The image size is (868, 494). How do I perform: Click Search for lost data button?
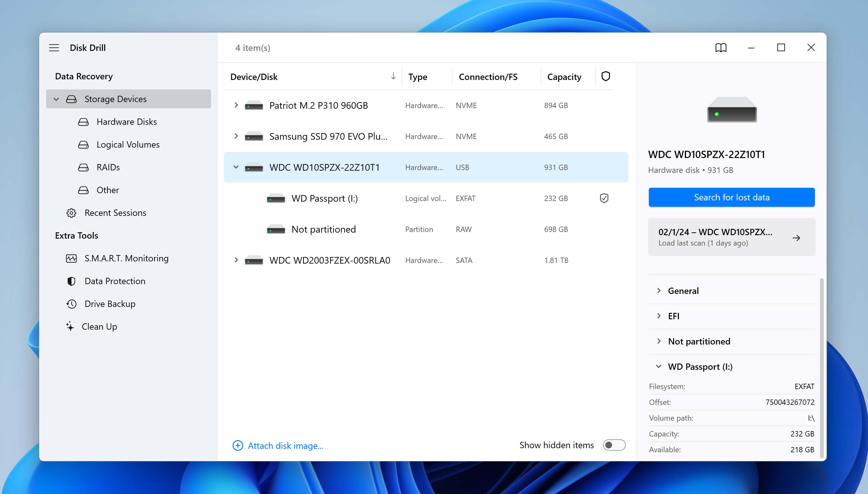point(732,197)
